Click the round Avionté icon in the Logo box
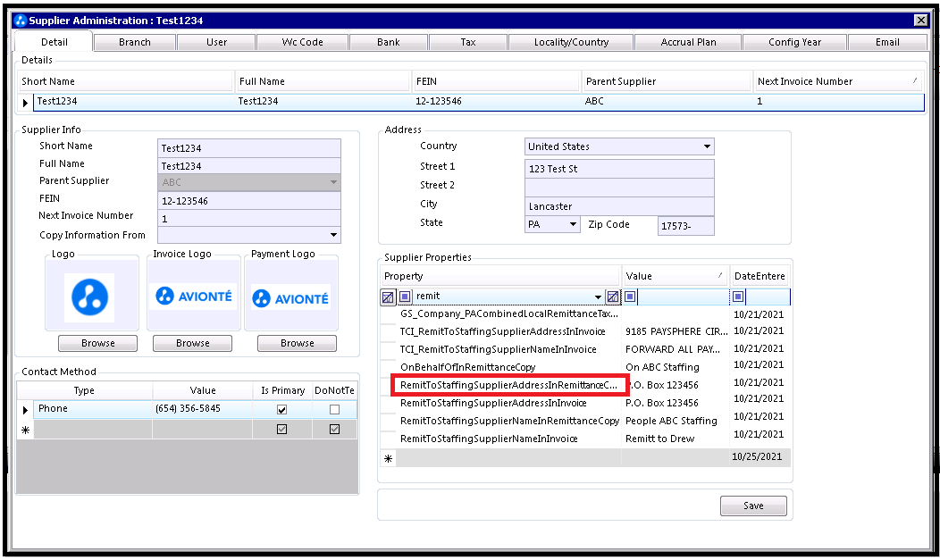The image size is (940, 560). pos(89,297)
